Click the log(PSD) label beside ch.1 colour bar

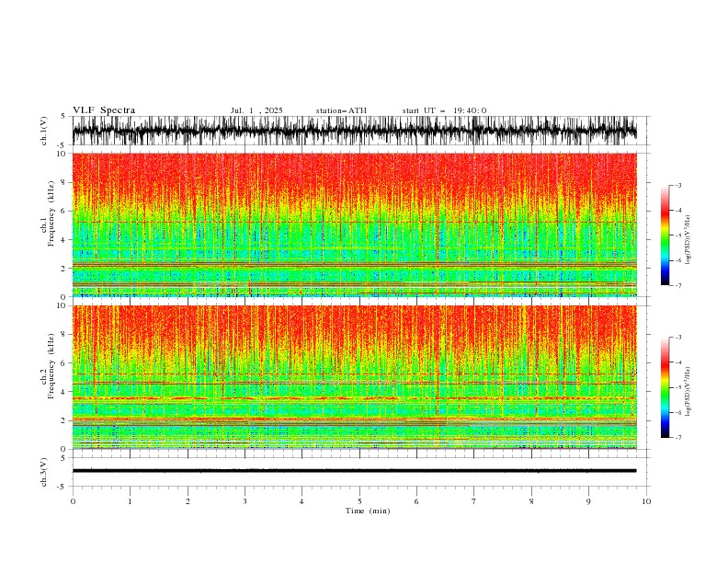pyautogui.click(x=688, y=240)
